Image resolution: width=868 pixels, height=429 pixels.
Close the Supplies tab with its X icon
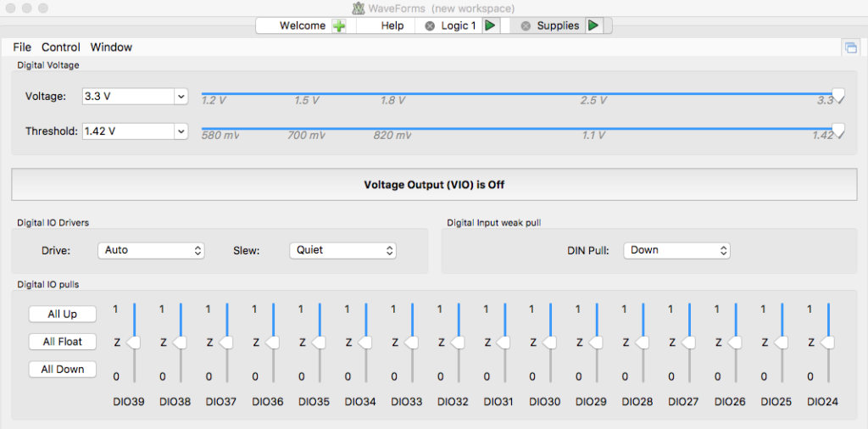coord(526,25)
